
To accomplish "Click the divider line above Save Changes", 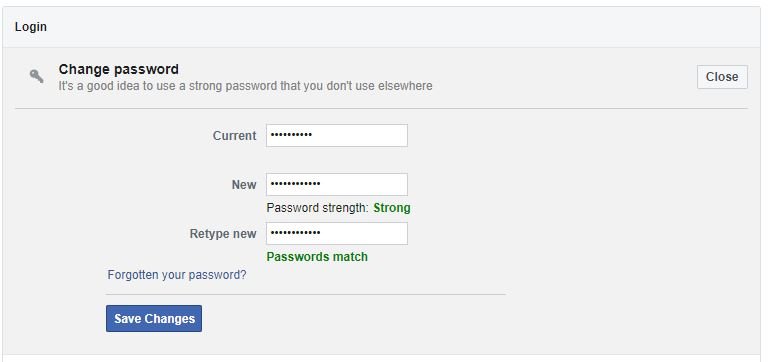I will [x=306, y=295].
